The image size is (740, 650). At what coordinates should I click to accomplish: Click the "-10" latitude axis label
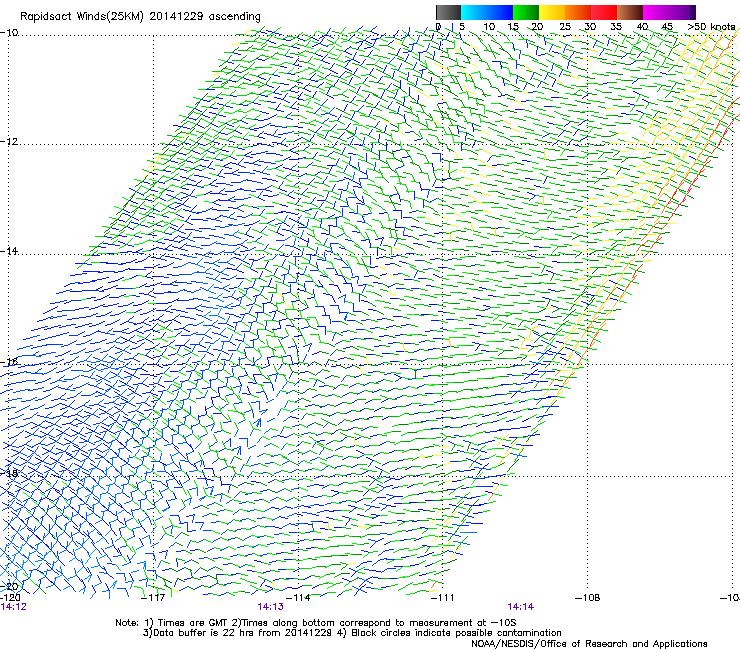9,33
